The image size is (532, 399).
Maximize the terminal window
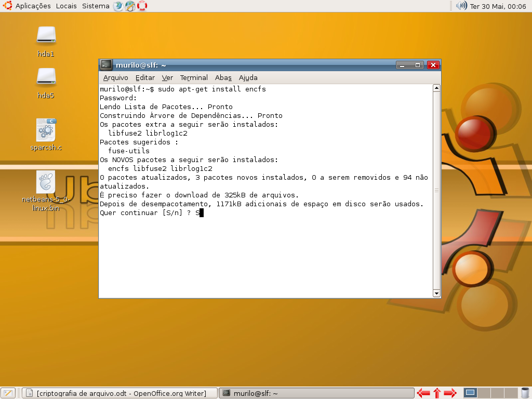point(417,65)
